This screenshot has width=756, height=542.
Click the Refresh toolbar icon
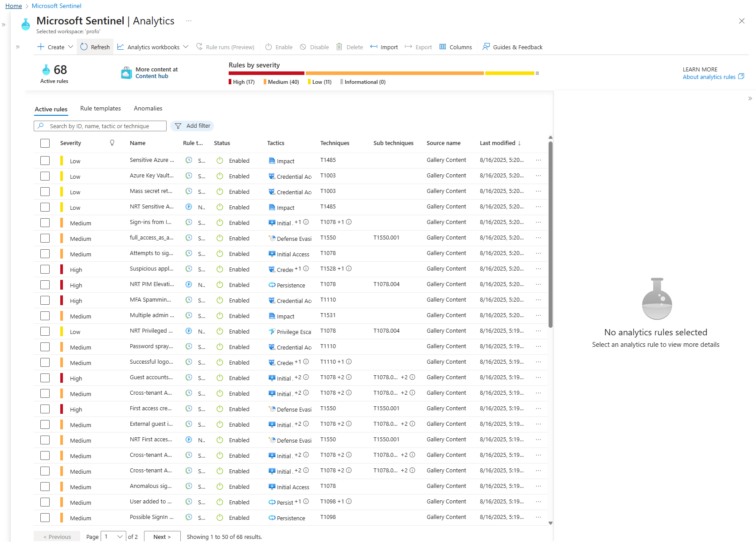tap(84, 47)
